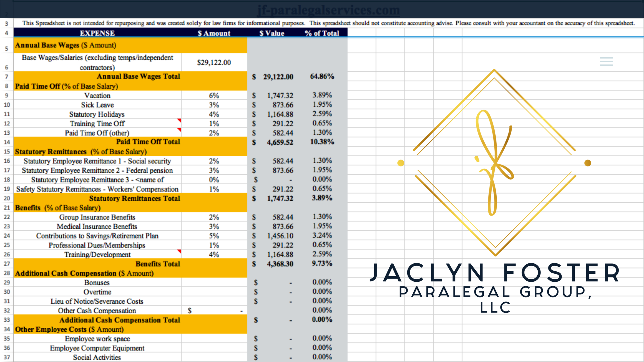Viewport: 644px width, 362px height.
Task: Select the Employee work space label cell
Action: [x=97, y=339]
